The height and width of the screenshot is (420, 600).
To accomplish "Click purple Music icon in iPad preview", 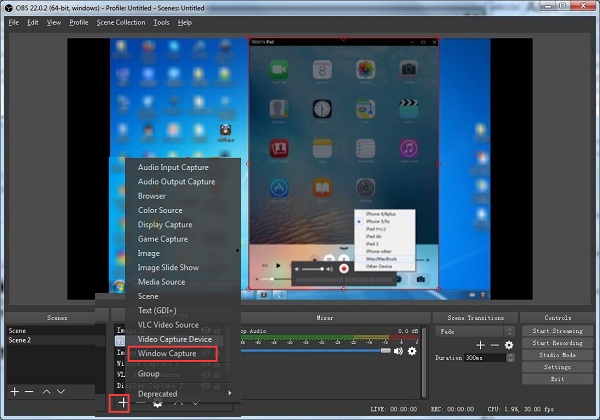I will point(409,148).
